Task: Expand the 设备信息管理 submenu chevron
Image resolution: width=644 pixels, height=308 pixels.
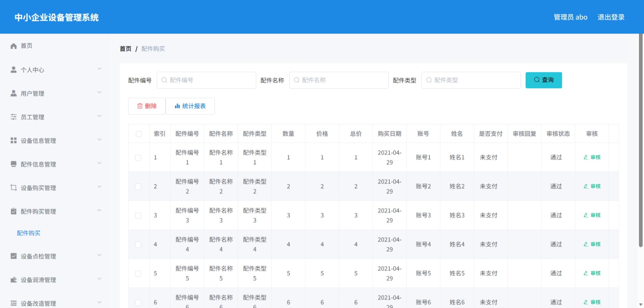Action: coord(99,139)
